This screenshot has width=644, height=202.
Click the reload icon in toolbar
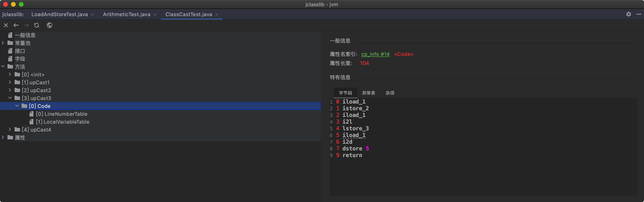[x=37, y=25]
